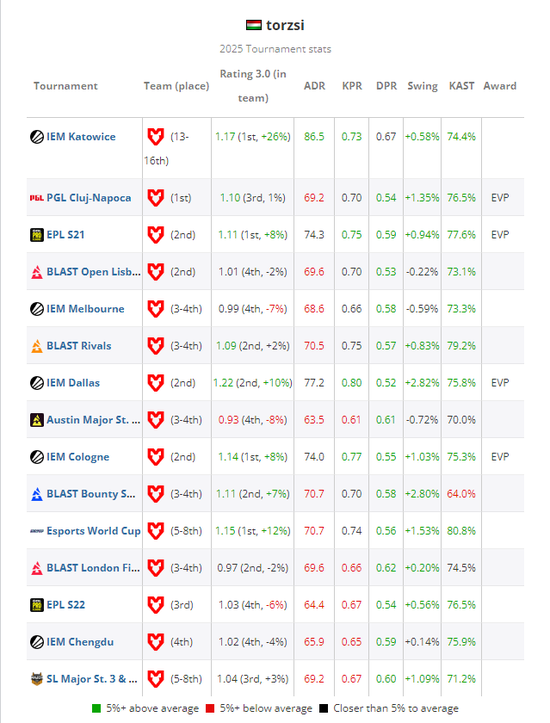Click the PGL logo beside Cluj-Napoca

point(37,198)
